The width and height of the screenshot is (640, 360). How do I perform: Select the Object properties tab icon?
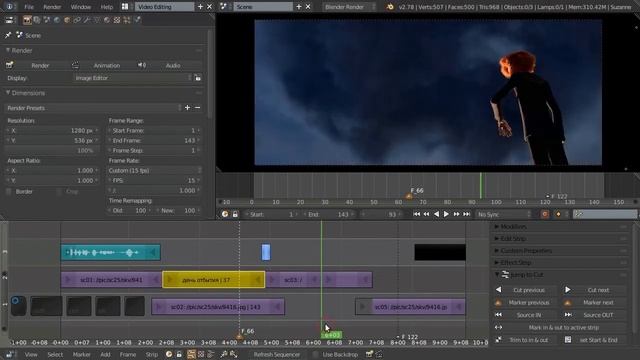click(x=67, y=20)
